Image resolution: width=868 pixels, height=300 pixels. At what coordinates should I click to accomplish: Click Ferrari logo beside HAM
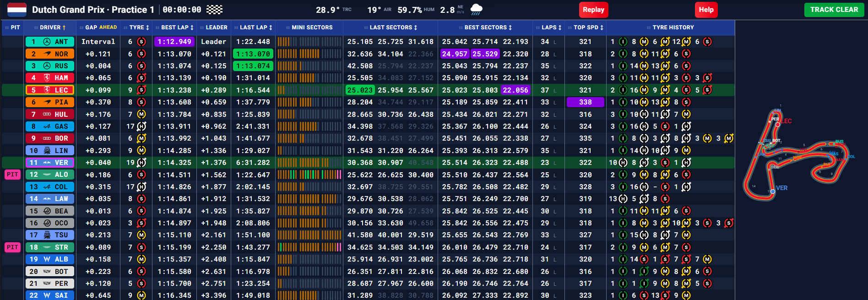pos(47,78)
